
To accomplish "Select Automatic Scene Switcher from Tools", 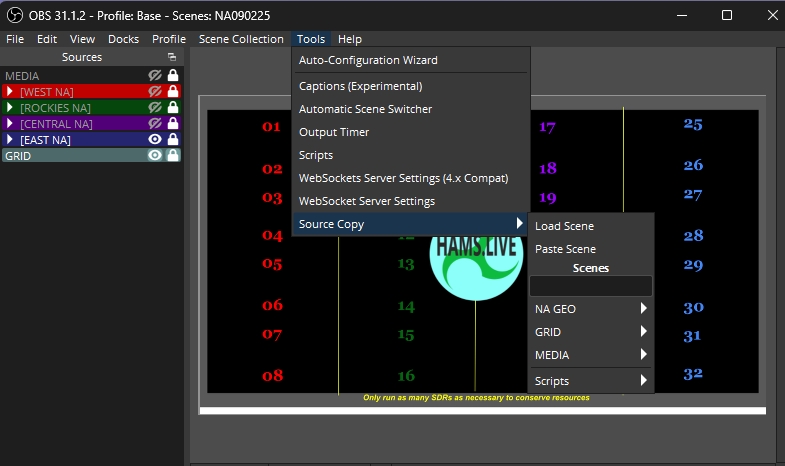I will [x=365, y=109].
